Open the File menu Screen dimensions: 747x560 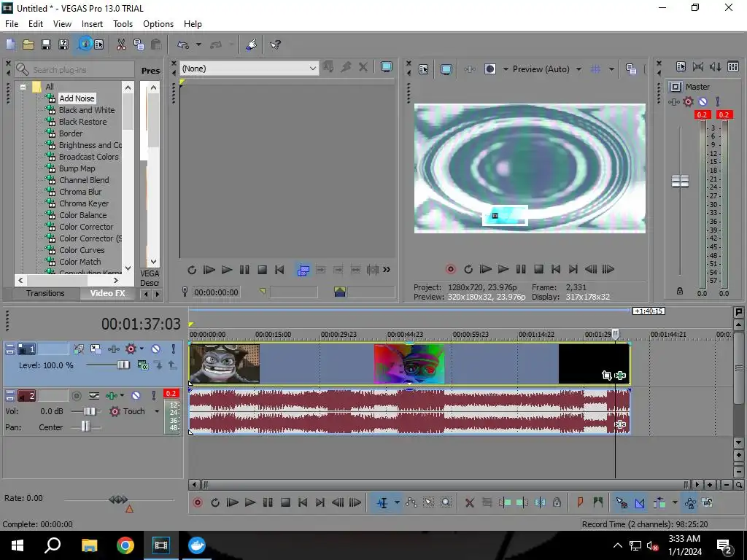[12, 24]
